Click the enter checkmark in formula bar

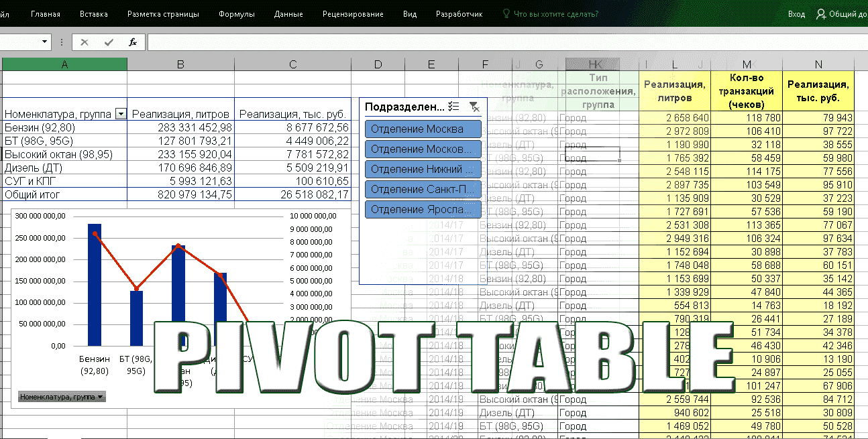click(x=108, y=42)
